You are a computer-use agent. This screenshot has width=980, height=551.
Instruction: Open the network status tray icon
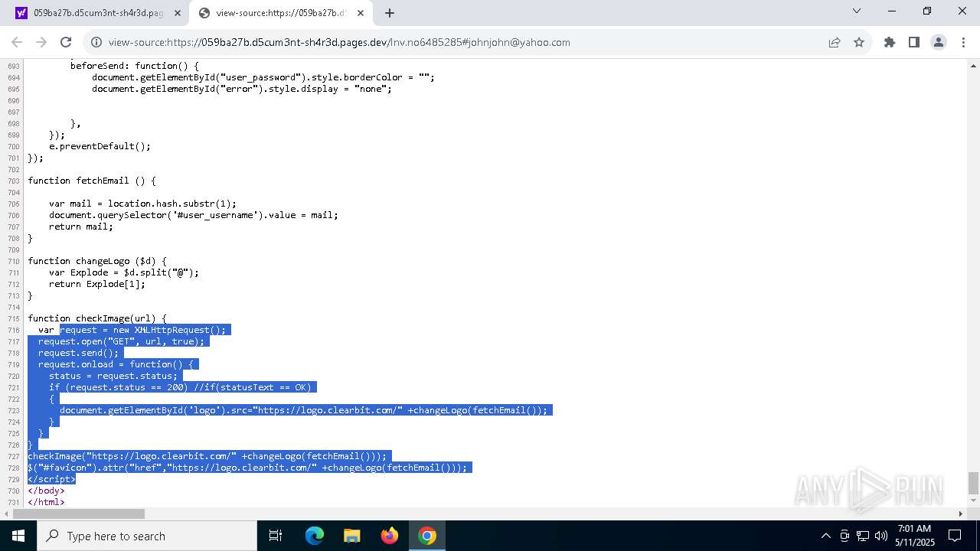[863, 536]
